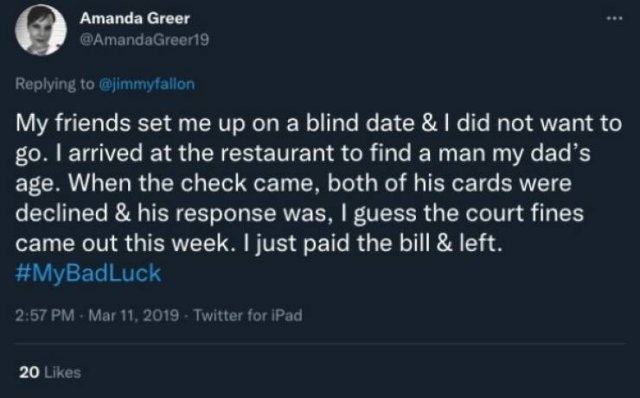Click the 2:57 PM timestamp
The image size is (640, 398).
point(45,316)
